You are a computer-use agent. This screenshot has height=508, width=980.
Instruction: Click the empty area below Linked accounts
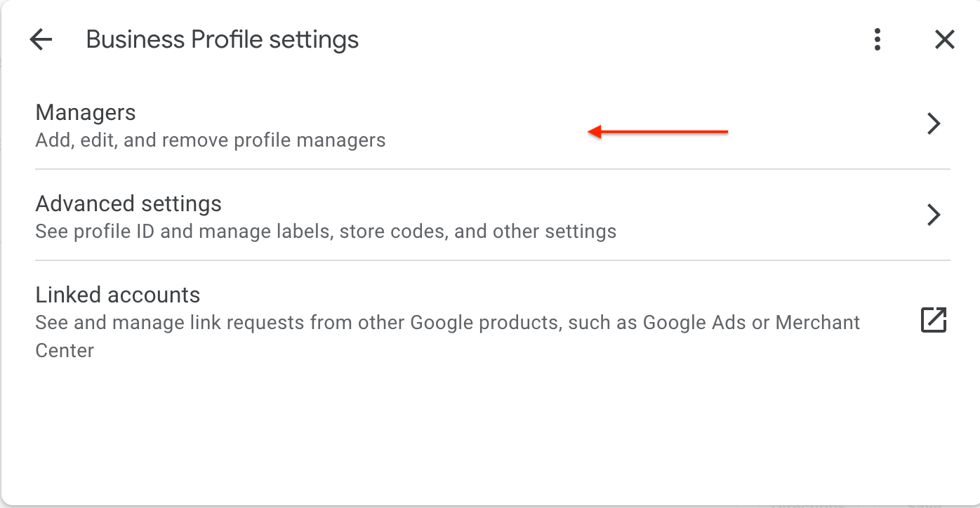point(491,428)
